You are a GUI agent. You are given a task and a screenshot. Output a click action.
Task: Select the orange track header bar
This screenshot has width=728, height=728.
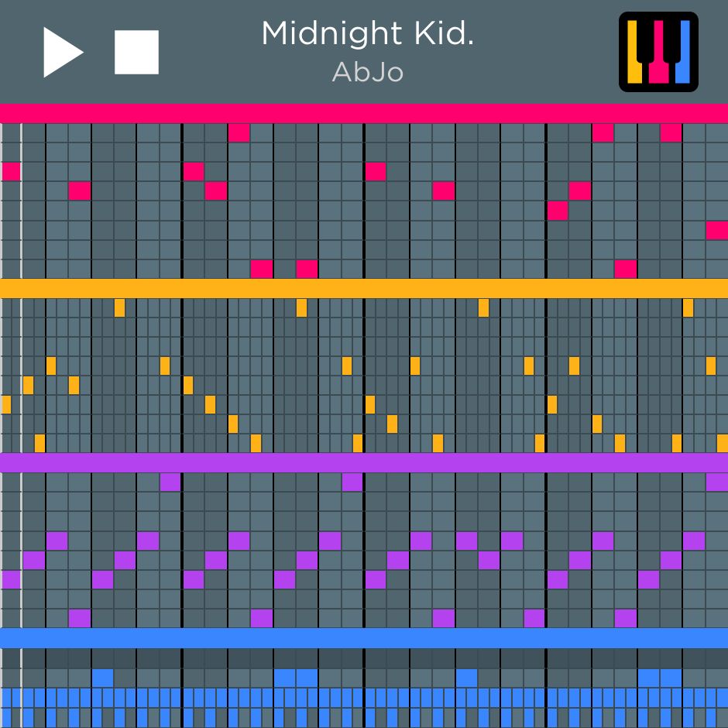(364, 288)
